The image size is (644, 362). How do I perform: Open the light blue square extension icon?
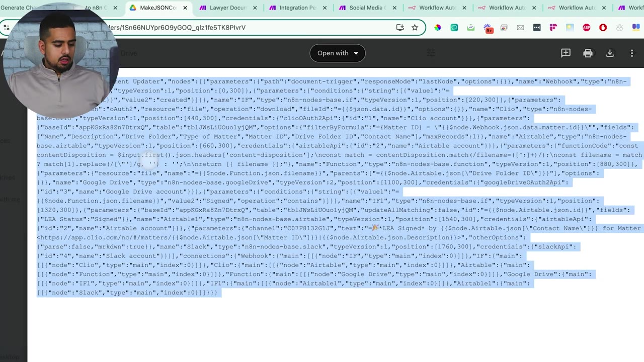570,28
